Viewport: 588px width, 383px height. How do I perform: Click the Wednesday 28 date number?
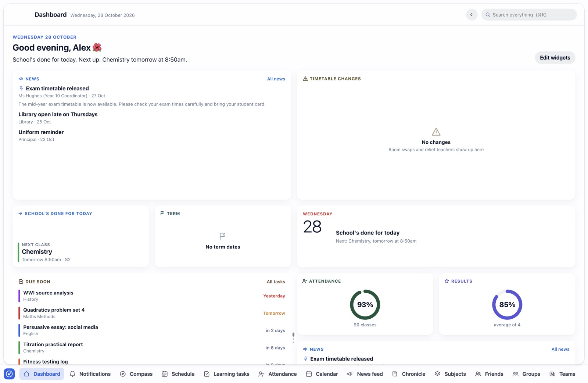pyautogui.click(x=312, y=227)
